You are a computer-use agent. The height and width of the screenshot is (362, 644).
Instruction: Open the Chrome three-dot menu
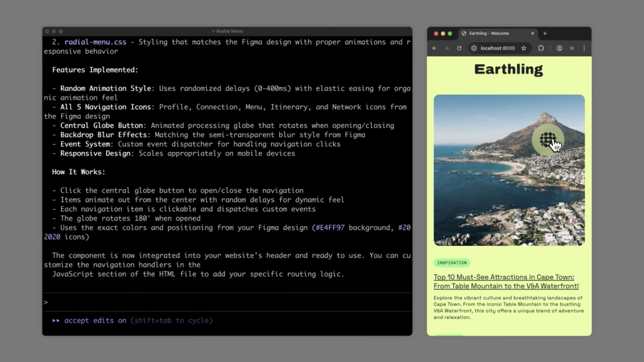[584, 48]
